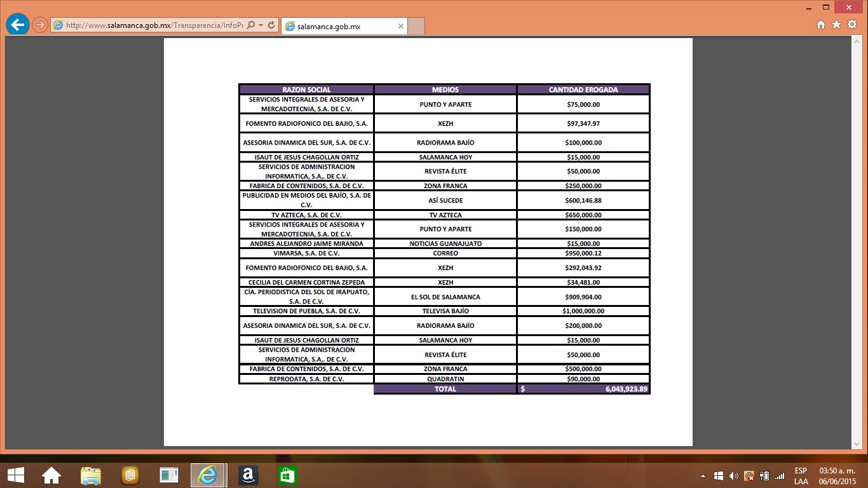Go back to the previous page
The image size is (868, 488).
18,25
